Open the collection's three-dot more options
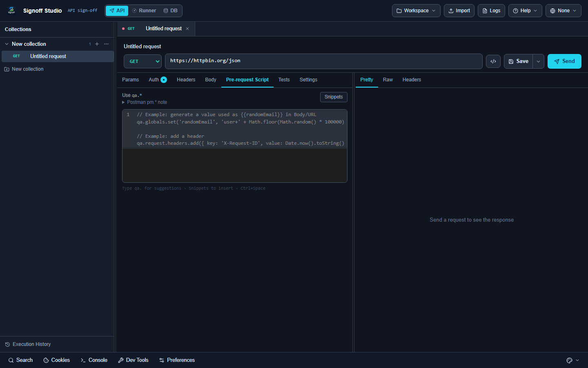 107,44
